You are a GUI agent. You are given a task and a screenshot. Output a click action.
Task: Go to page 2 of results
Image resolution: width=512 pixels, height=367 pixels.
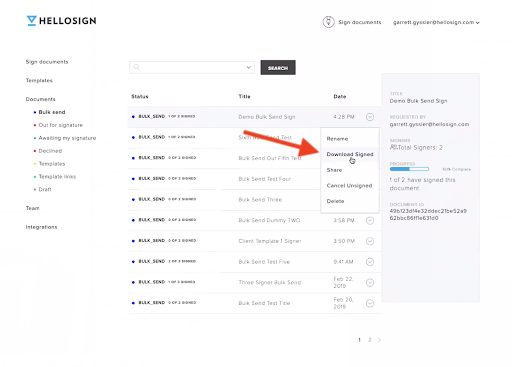[370, 340]
